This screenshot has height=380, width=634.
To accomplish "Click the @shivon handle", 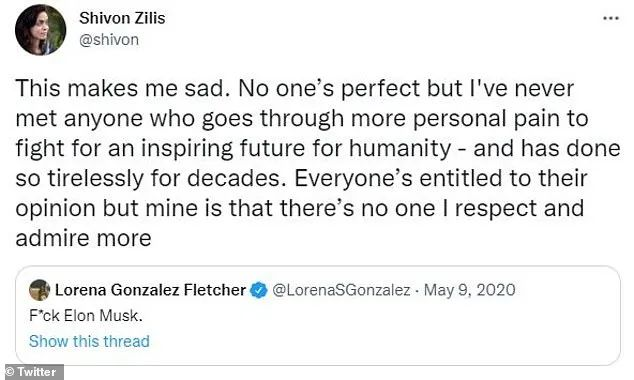I will click(109, 40).
